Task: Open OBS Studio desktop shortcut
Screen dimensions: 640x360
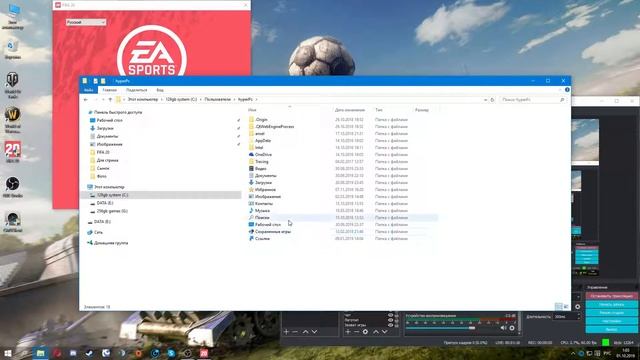Action: [13, 187]
